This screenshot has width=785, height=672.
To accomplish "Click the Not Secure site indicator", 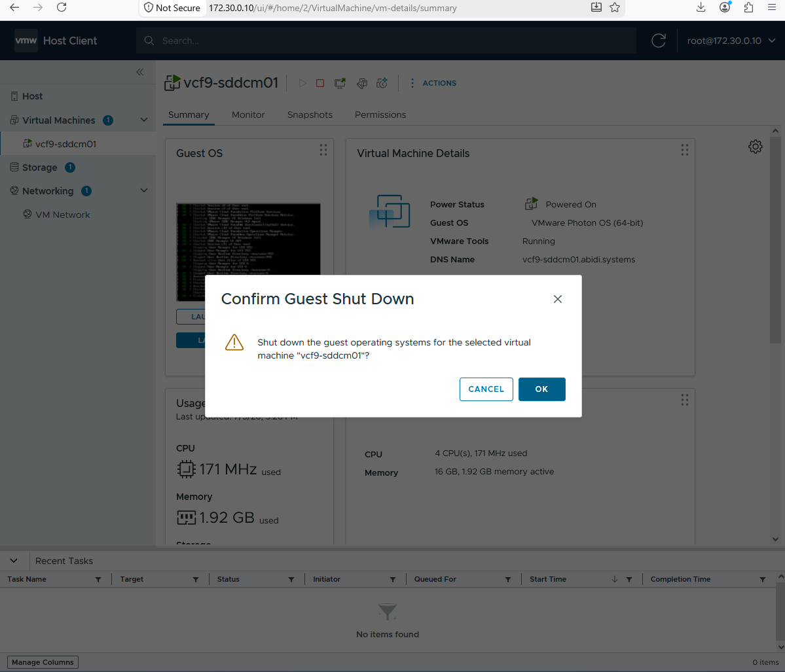I will [172, 8].
